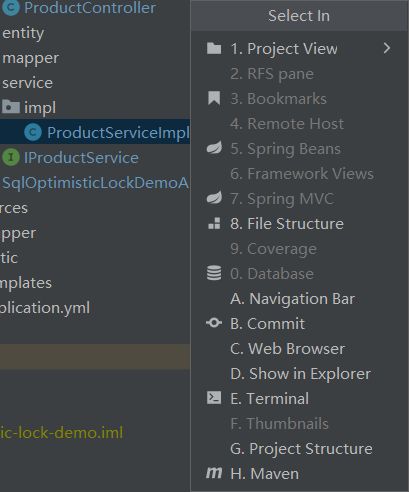Viewport: 409px width, 492px height.
Task: Click the Database cylinder icon
Action: 214,273
